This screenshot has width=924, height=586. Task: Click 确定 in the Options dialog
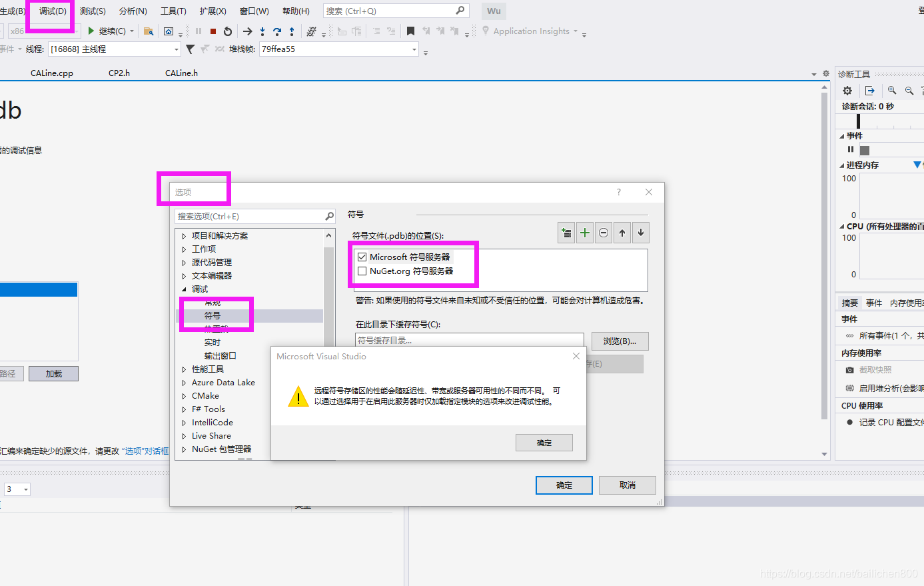[x=564, y=485]
